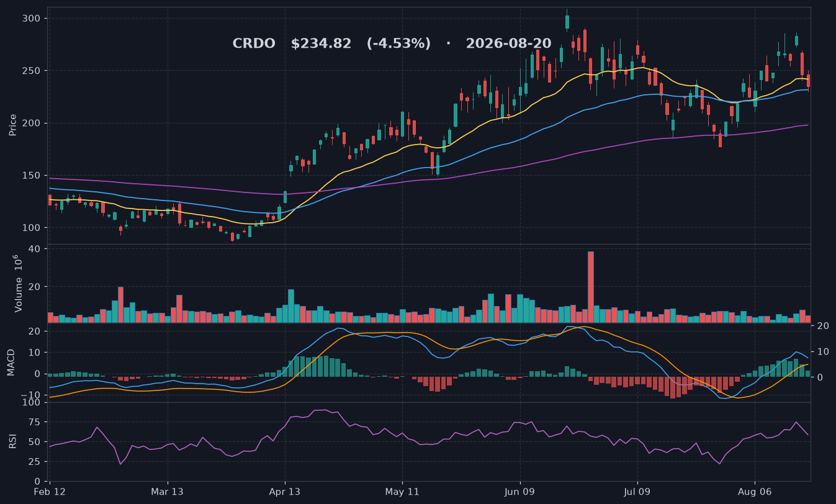Screen dimensions: 836x504
Task: Click the $234.82 price in the title
Action: pyautogui.click(x=321, y=44)
